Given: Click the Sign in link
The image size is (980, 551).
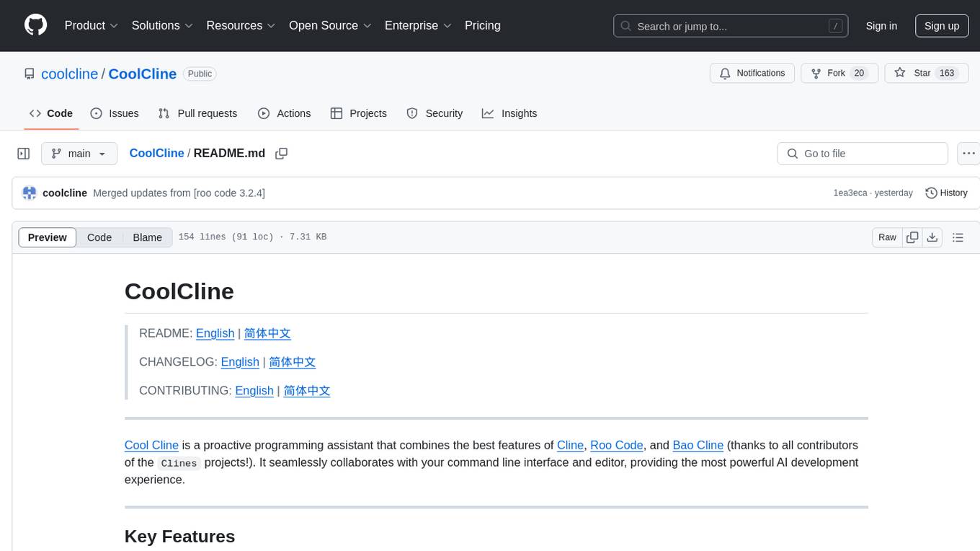Looking at the screenshot, I should pos(881,26).
